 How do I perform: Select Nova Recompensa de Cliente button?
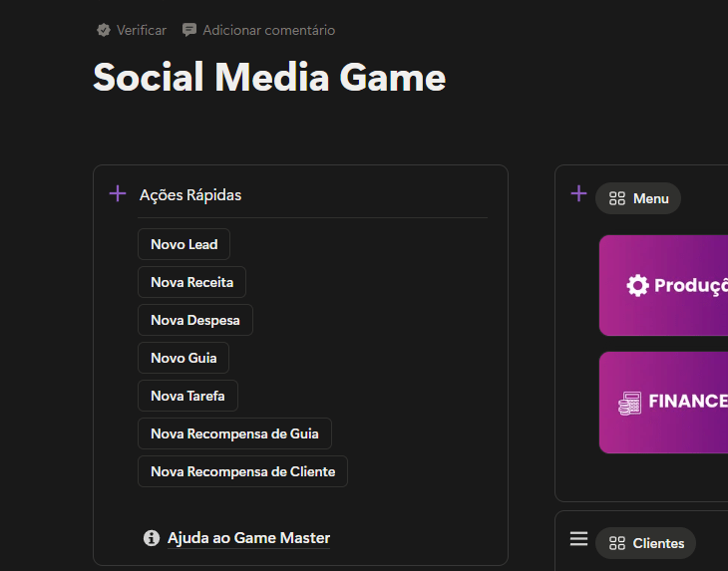[242, 471]
